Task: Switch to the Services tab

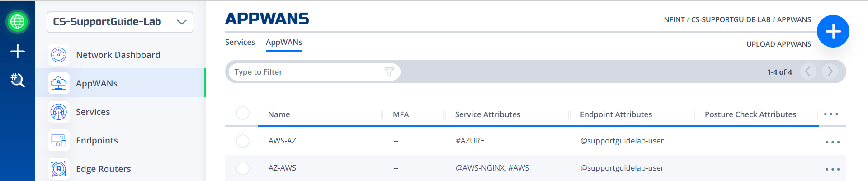Action: click(x=240, y=42)
